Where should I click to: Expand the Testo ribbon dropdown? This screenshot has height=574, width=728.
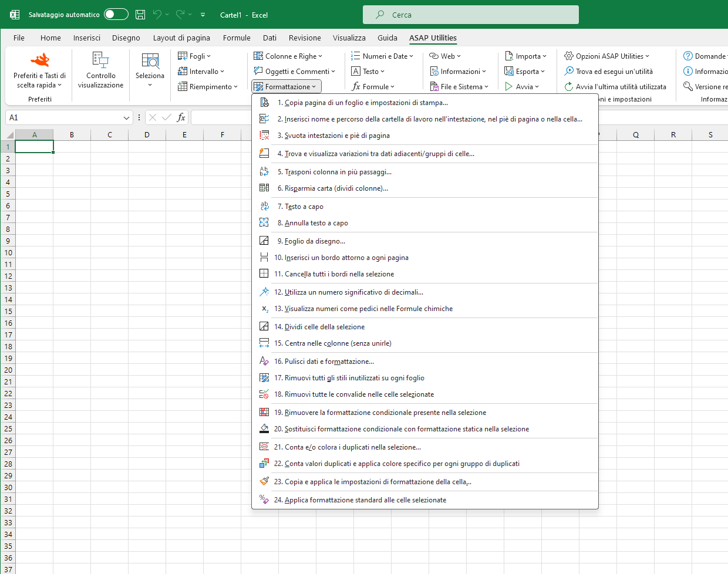point(368,72)
